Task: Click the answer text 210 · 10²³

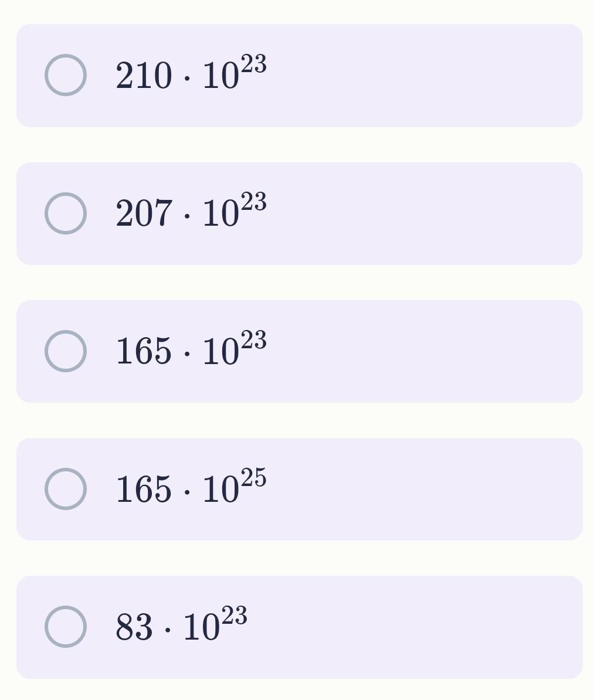Action: point(191,75)
